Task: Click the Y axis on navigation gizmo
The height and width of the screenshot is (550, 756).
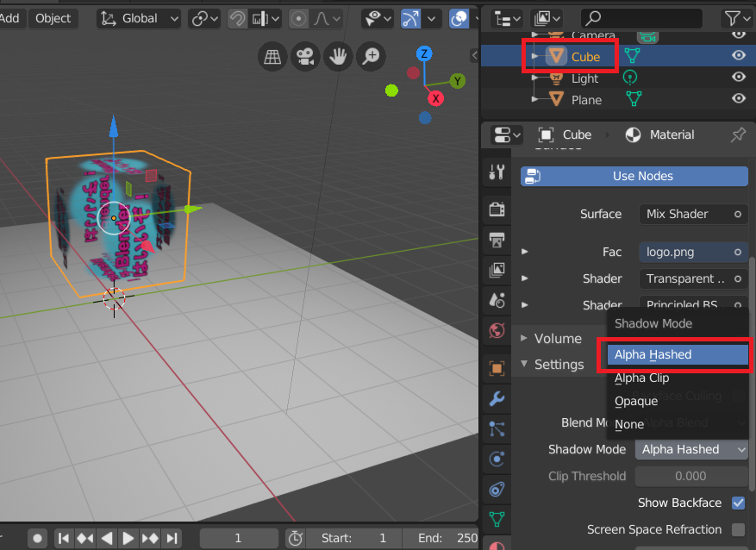Action: click(457, 81)
